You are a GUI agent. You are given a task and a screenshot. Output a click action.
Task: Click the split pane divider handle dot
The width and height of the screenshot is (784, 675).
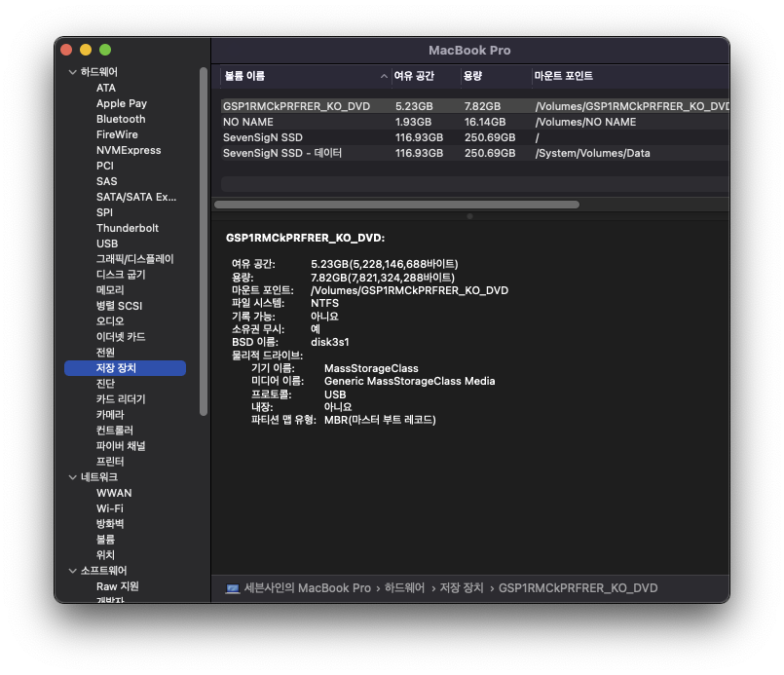pyautogui.click(x=469, y=216)
